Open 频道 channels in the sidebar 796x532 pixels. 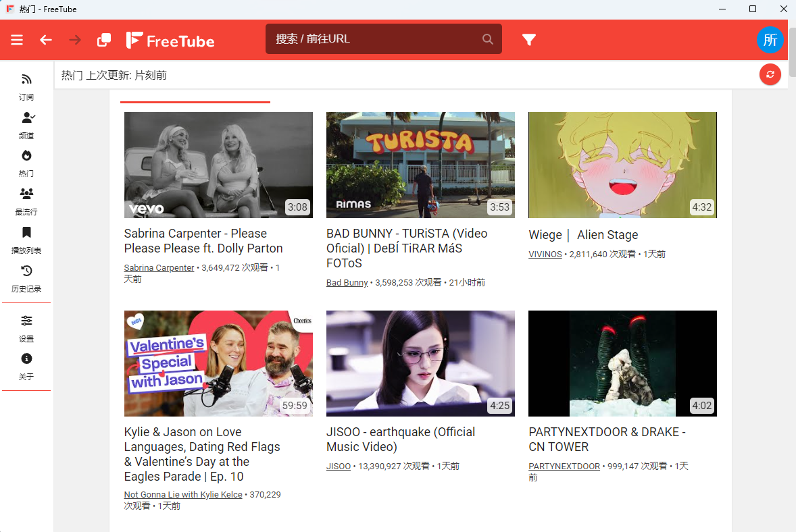pyautogui.click(x=26, y=125)
